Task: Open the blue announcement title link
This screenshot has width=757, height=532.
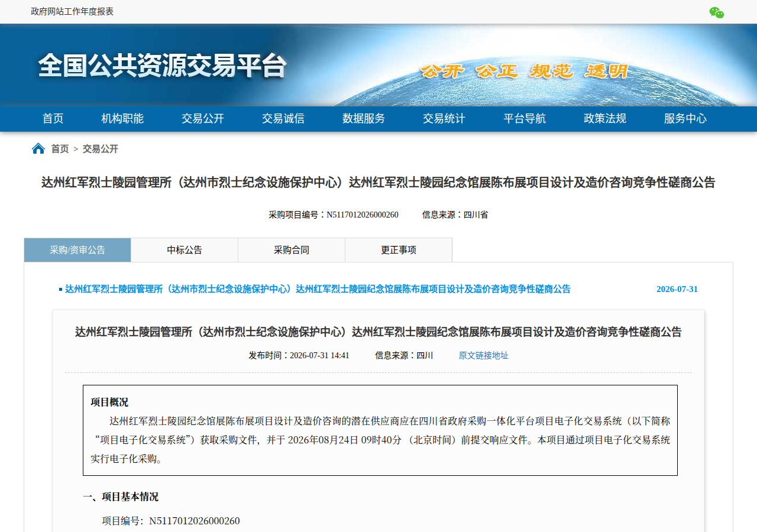Action: pos(318,289)
